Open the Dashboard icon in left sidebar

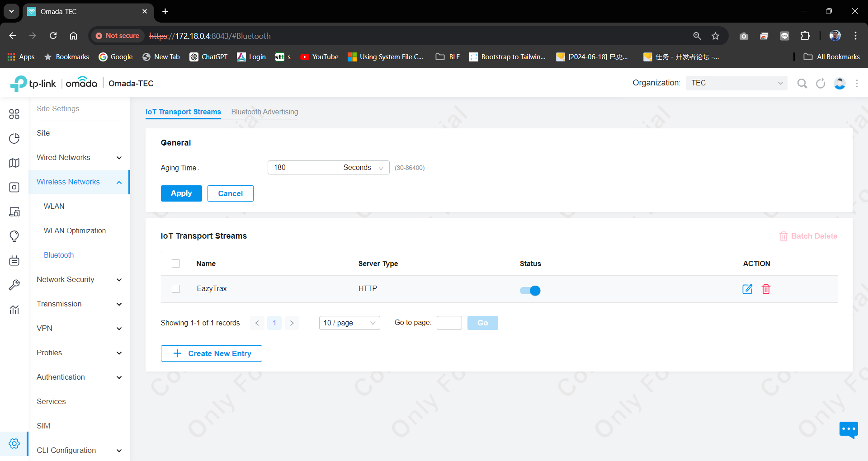pos(14,114)
